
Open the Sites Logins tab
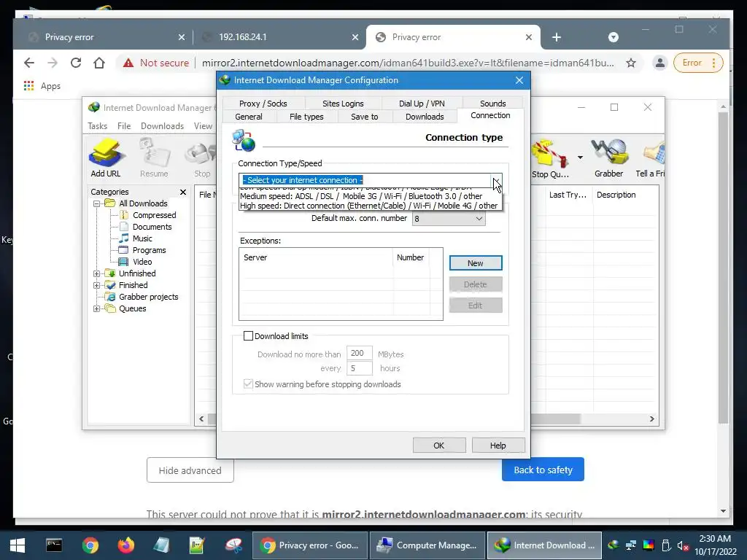343,104
